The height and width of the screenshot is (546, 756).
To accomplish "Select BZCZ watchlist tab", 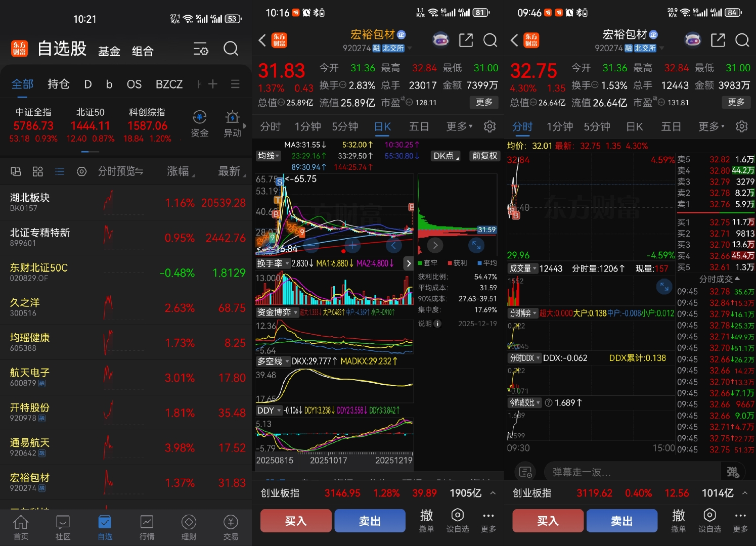I will [169, 84].
